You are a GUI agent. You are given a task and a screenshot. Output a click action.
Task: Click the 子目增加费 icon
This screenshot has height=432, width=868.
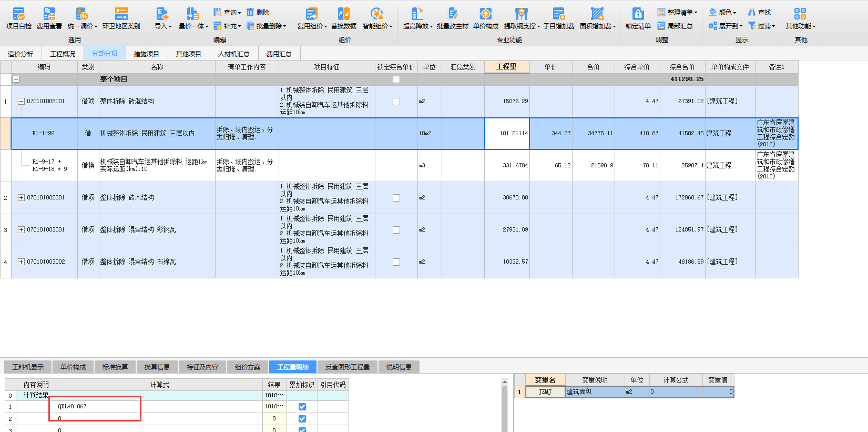(x=559, y=14)
